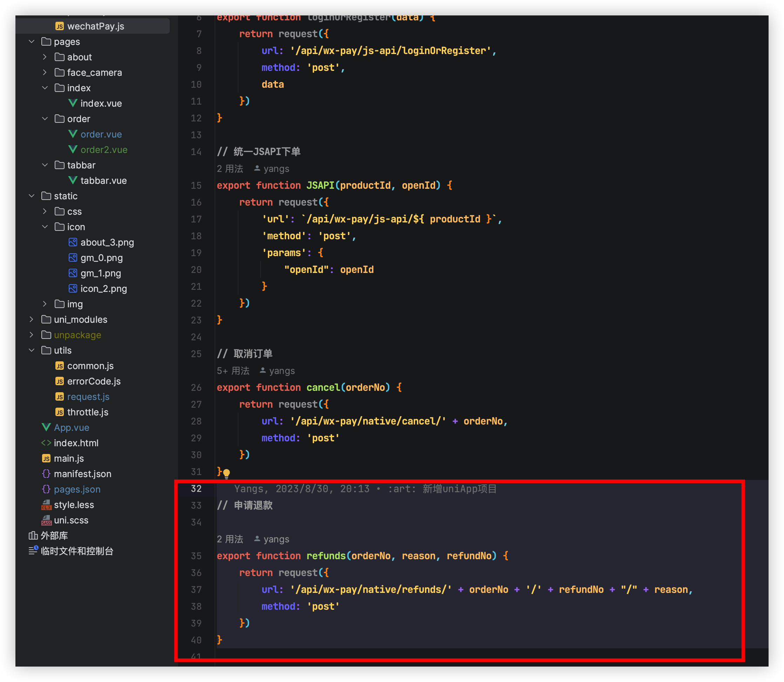Expand the about folder
784x682 pixels.
(x=45, y=57)
